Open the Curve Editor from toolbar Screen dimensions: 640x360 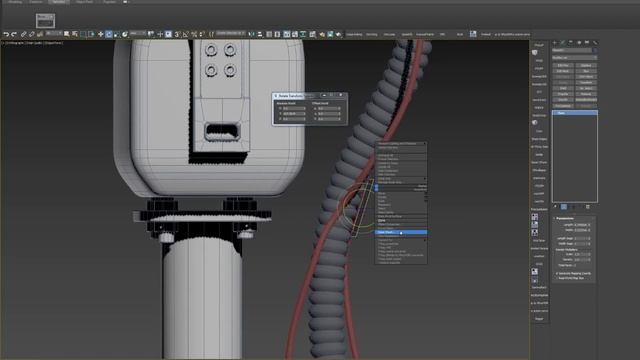(x=295, y=34)
